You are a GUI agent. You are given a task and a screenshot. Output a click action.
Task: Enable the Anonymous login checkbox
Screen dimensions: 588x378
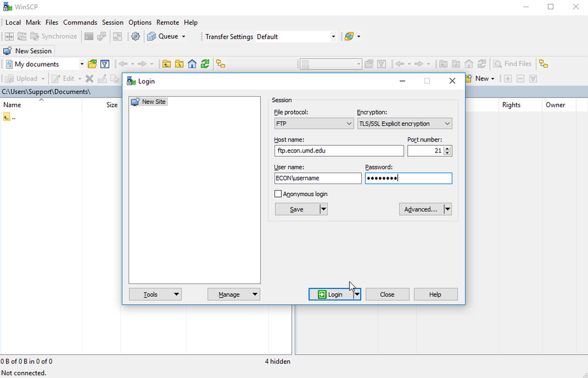pyautogui.click(x=278, y=194)
